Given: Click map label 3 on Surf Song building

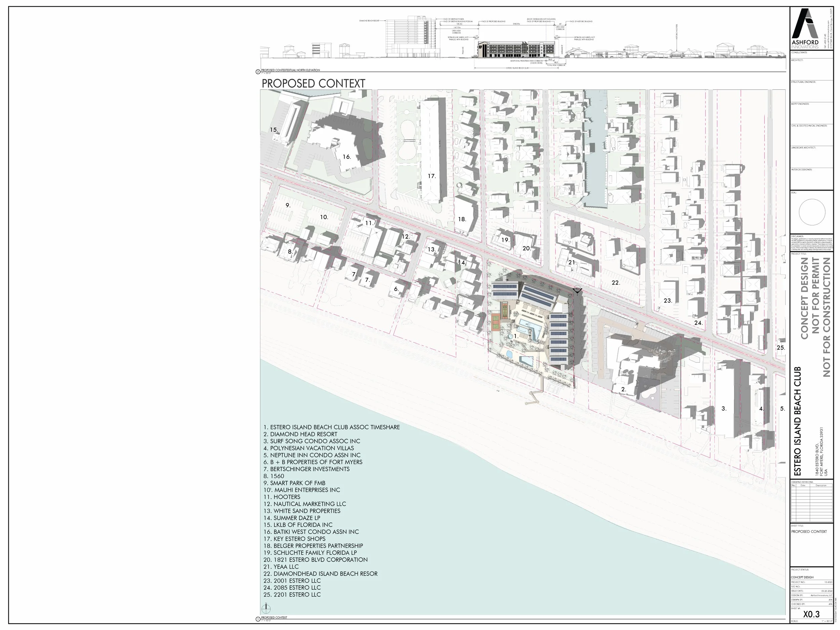Looking at the screenshot, I should point(724,409).
